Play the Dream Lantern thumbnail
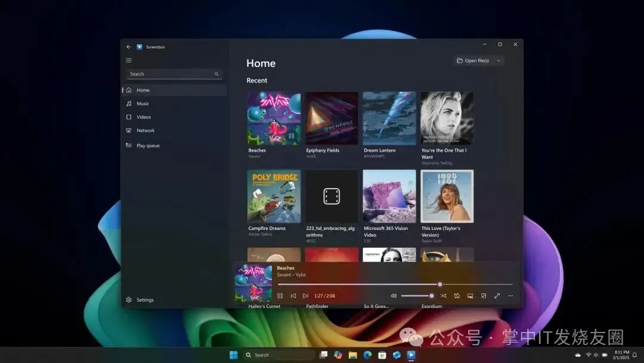Viewport: 644px width, 363px height. [x=389, y=118]
